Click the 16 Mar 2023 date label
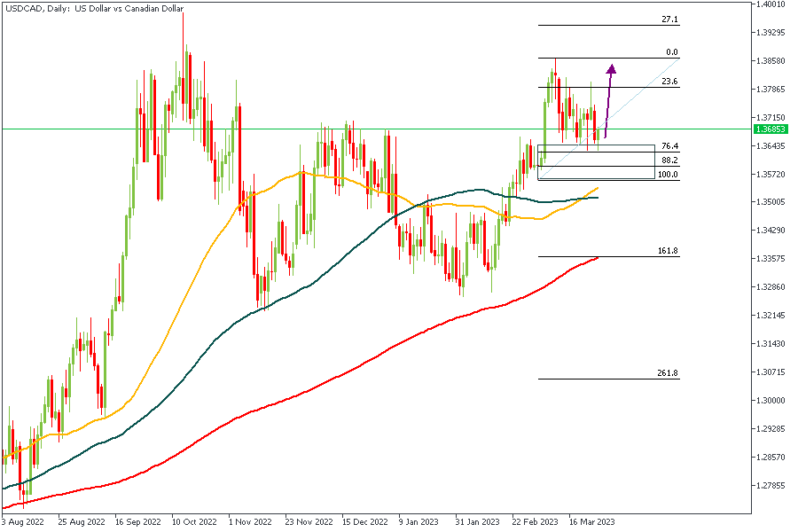 592,522
